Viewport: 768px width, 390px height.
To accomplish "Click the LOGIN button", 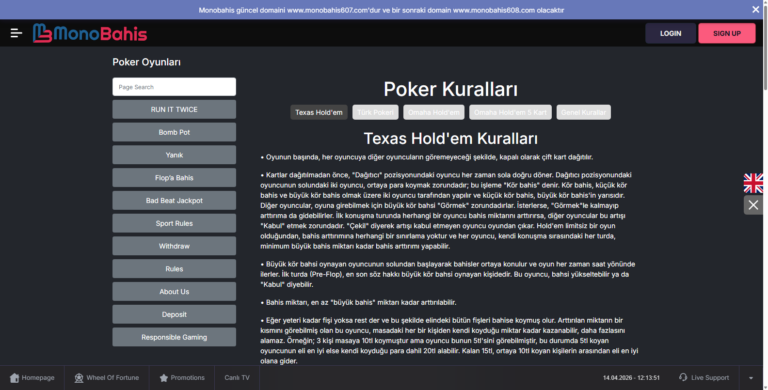I will pos(671,33).
